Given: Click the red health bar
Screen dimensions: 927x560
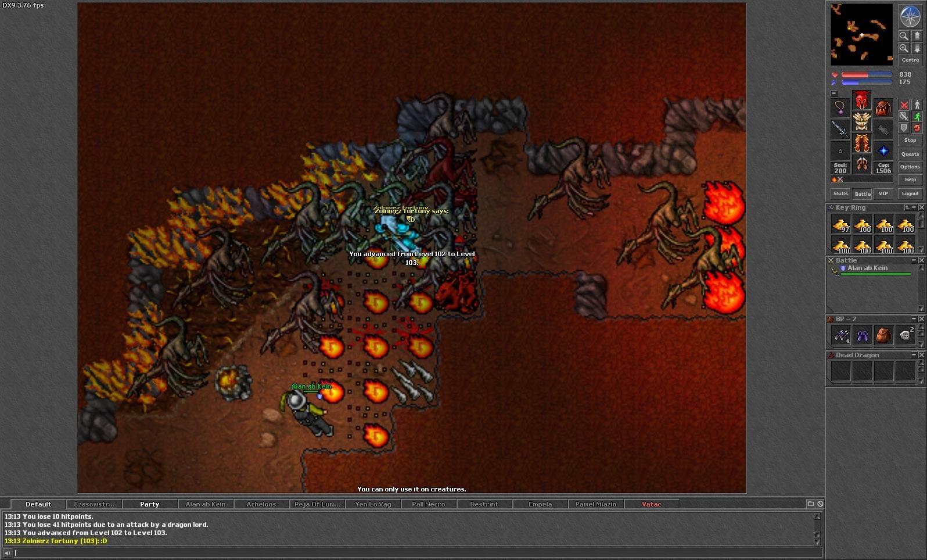Looking at the screenshot, I should 867,75.
